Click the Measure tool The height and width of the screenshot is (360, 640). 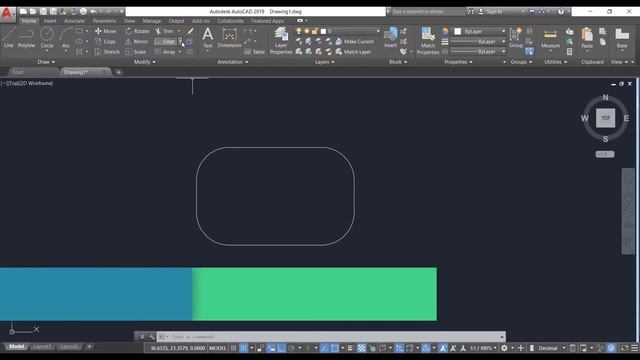click(550, 38)
